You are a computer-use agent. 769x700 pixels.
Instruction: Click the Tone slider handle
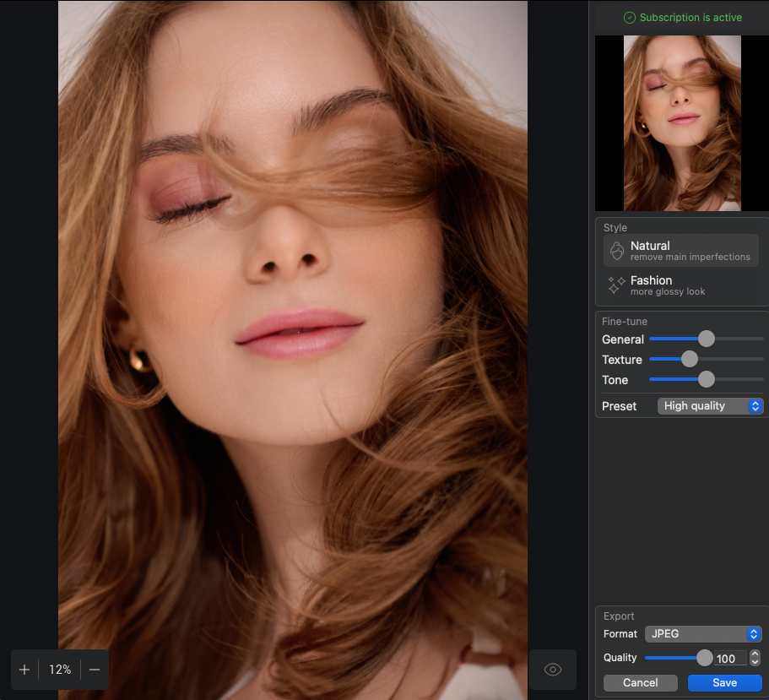(707, 379)
